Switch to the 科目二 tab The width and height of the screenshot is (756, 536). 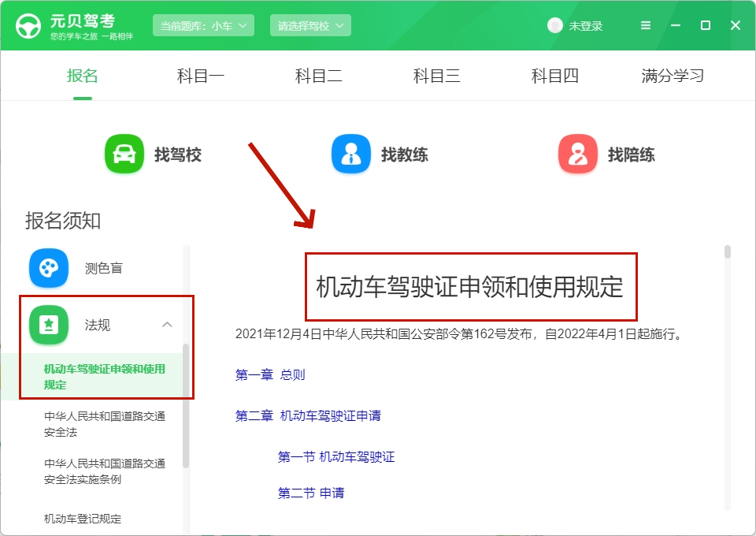(319, 76)
